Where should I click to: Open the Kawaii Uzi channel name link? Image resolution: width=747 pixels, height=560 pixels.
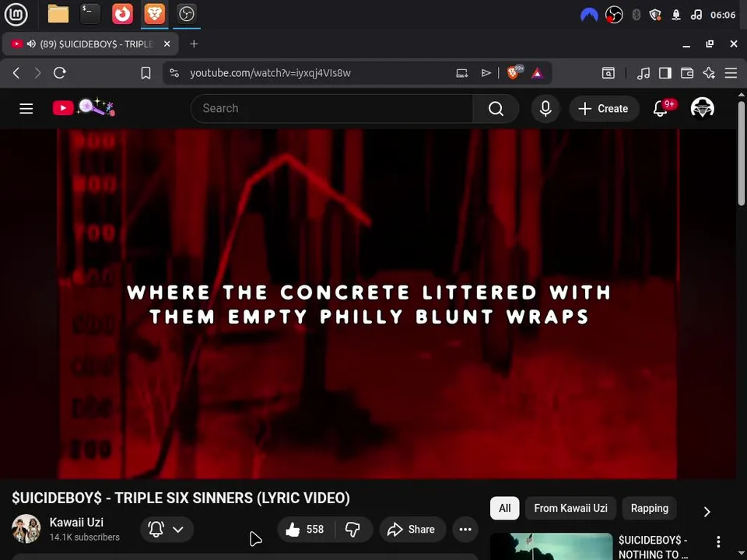point(76,523)
